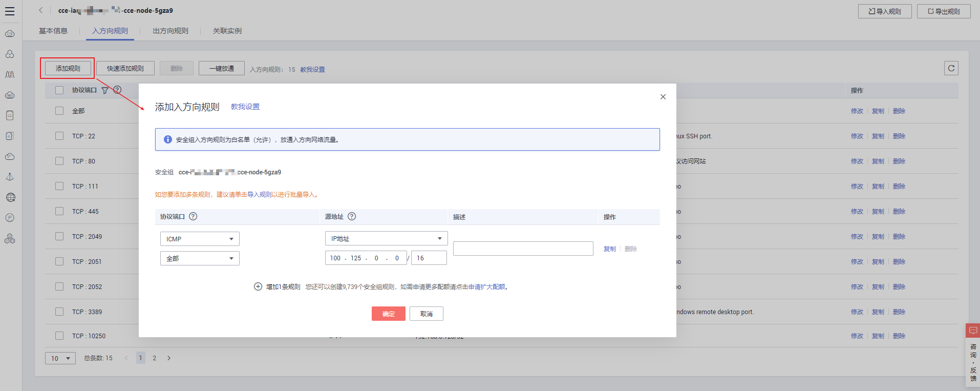980x391 pixels.
Task: Open the IP circle icon in sidebar
Action: click(x=10, y=218)
